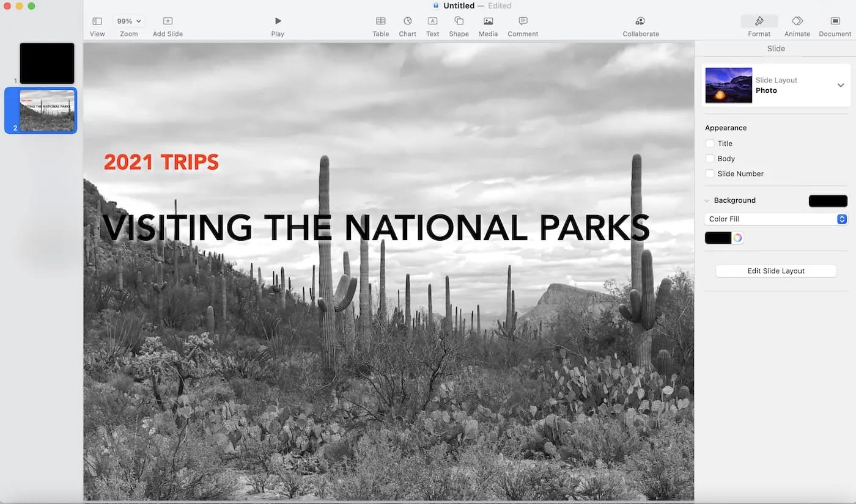856x504 pixels.
Task: Enable the Body appearance checkbox
Action: tap(710, 158)
